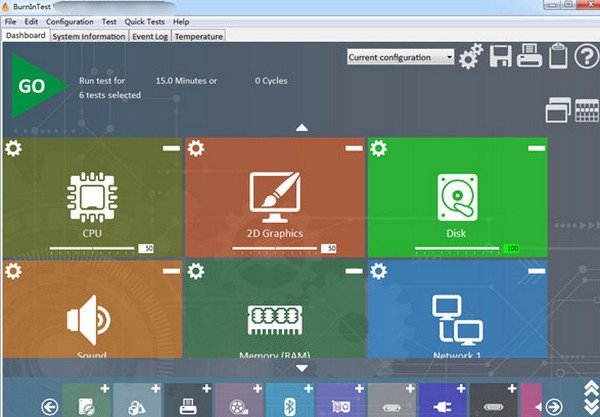Collapse dashboard with upward triangle arrow

[x=301, y=127]
